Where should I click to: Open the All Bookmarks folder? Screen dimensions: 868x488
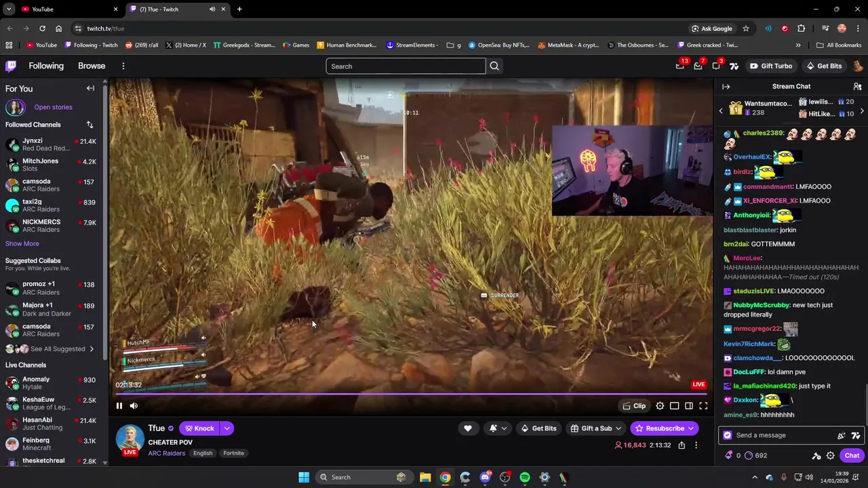point(839,45)
